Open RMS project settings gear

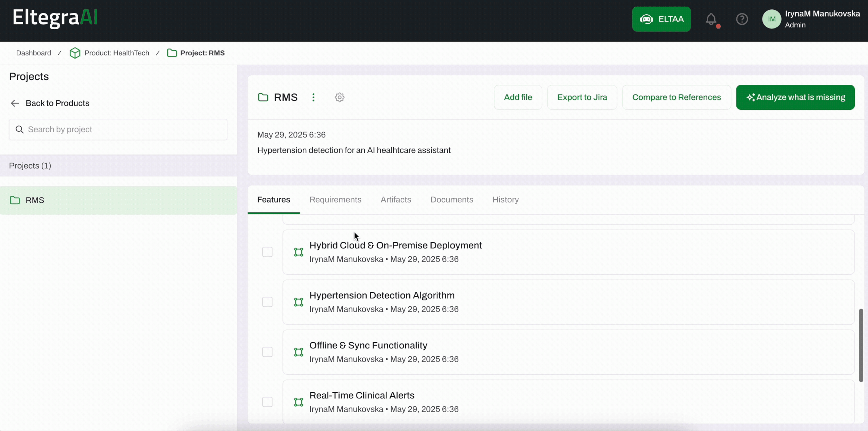[x=340, y=97]
